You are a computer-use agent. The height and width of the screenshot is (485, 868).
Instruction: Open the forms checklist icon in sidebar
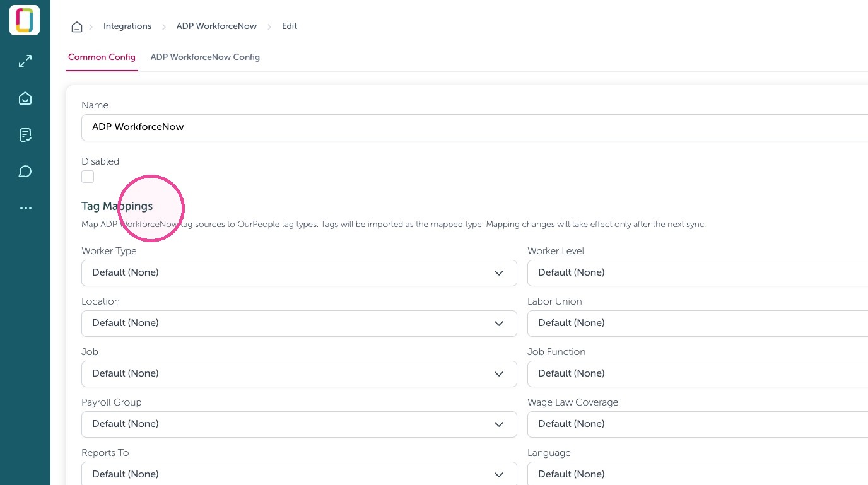pos(25,135)
